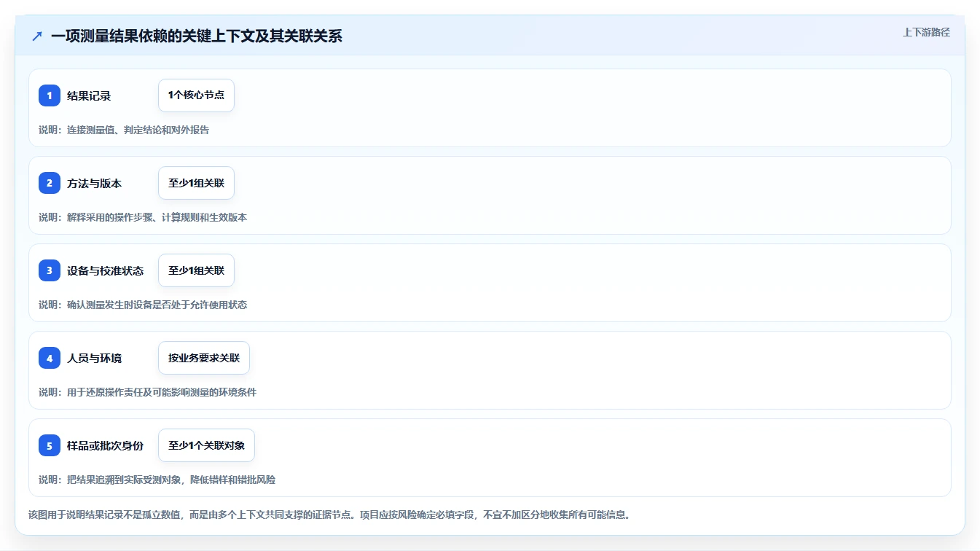The width and height of the screenshot is (980, 551).
Task: Click the arrow icon beside the title
Action: [x=37, y=36]
